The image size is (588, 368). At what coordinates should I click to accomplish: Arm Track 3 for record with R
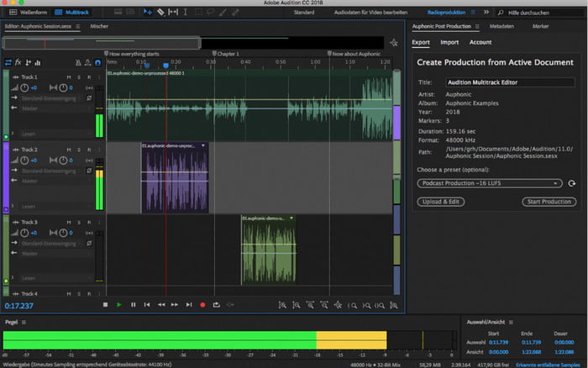point(89,222)
